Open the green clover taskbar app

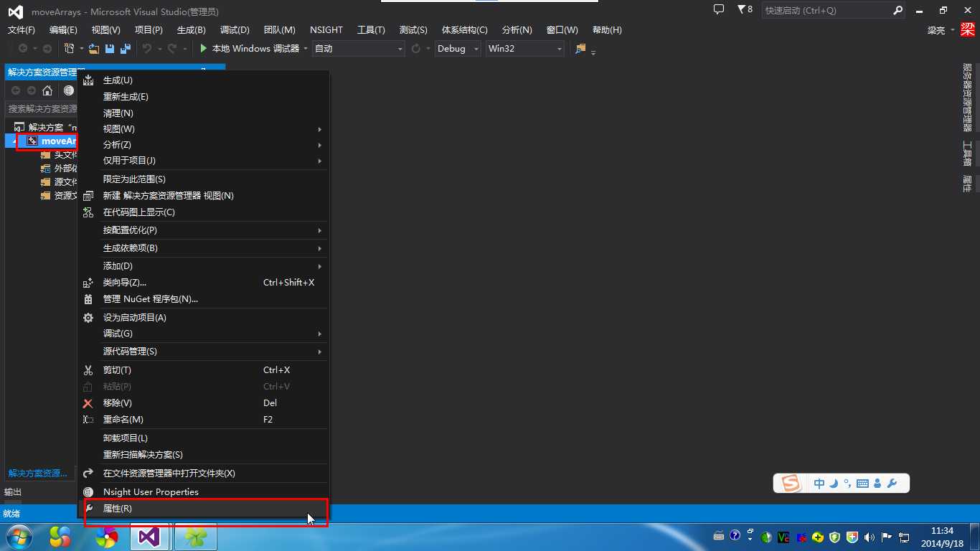coord(195,537)
